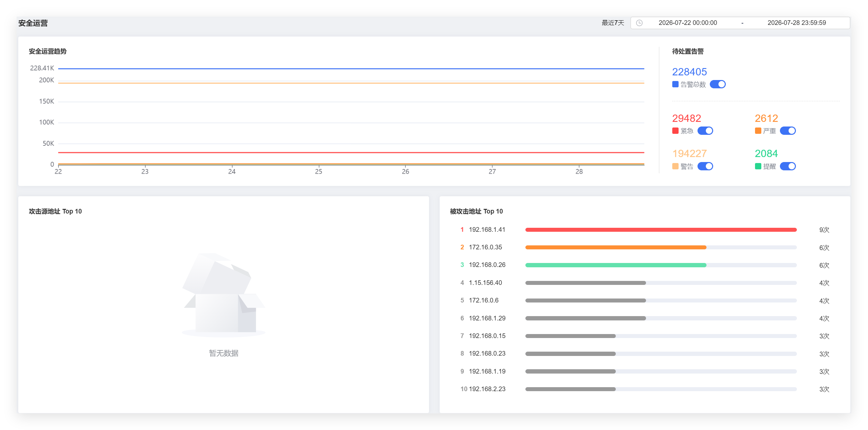Click the green 提醒 legend square
This screenshot has height=430, width=868.
tap(758, 166)
